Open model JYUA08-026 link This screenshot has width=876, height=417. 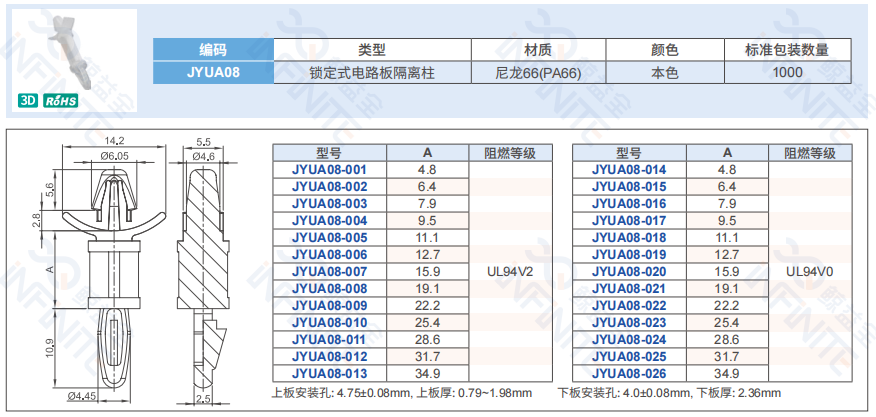pyautogui.click(x=628, y=373)
